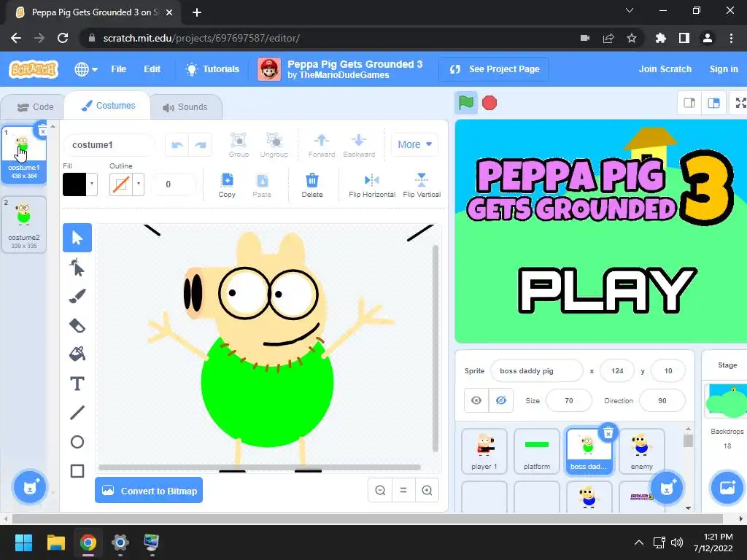Screen dimensions: 747x560
Task: Click the sprite name field
Action: coord(536,371)
